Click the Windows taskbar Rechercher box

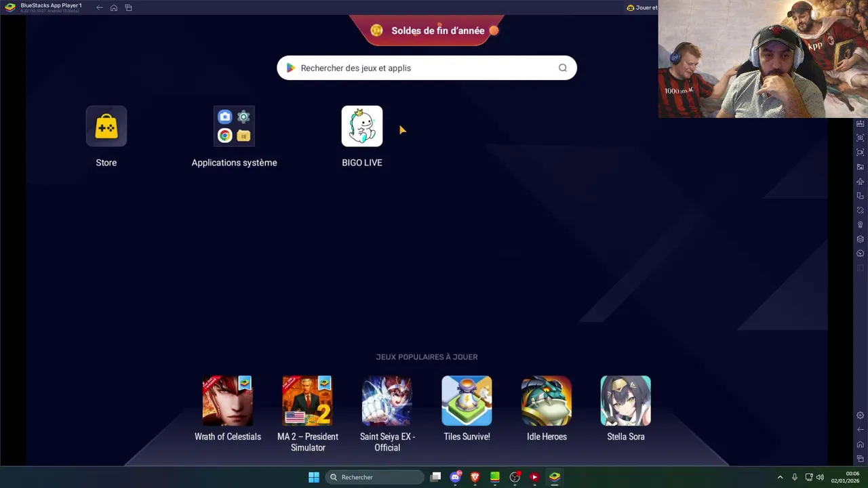coord(374,477)
